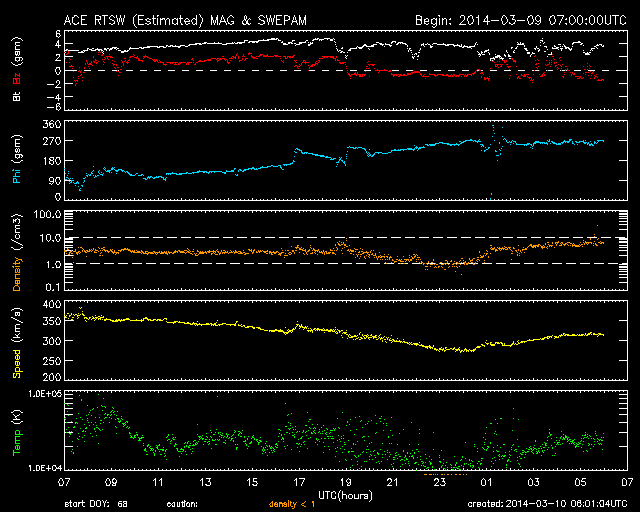Click the '180' tick on the Phi axis
Image resolution: width=640 pixels, height=512 pixels.
pyautogui.click(x=52, y=161)
